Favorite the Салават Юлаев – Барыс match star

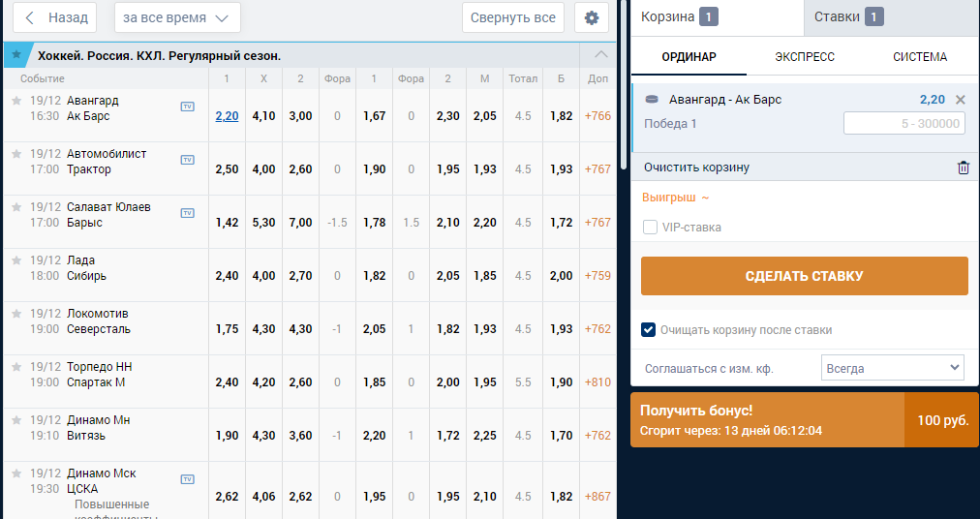(16, 206)
